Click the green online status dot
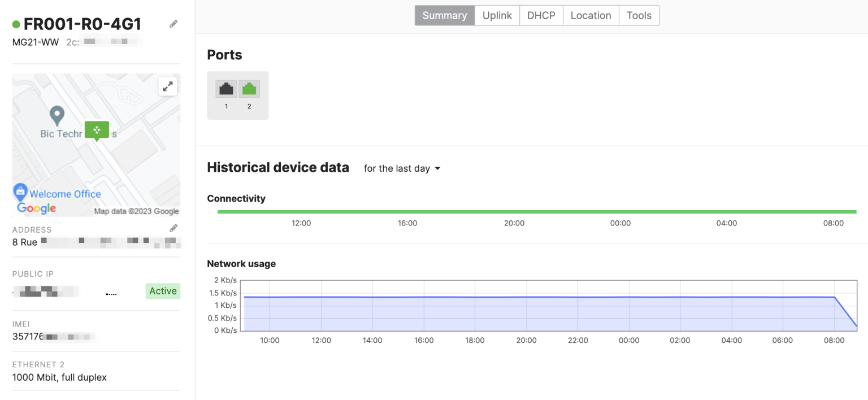Image resolution: width=868 pixels, height=400 pixels. [16, 24]
